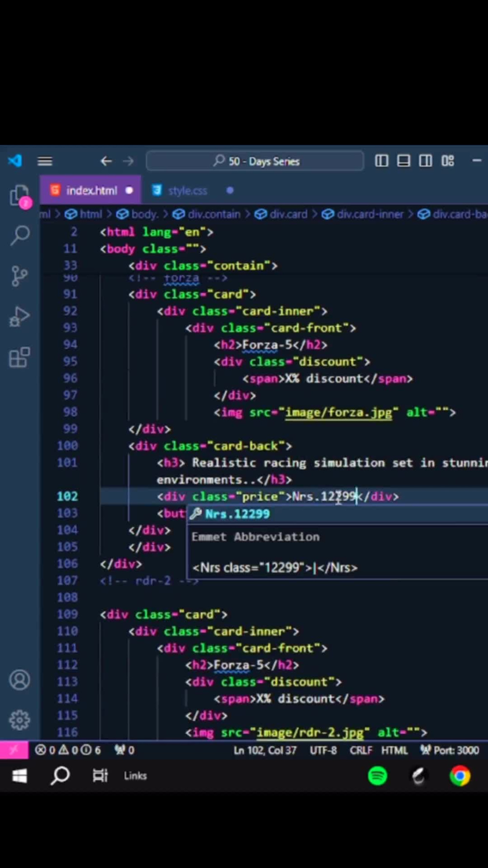The height and width of the screenshot is (868, 488).
Task: Click 'Ln 102, Col 37' status entry
Action: click(x=264, y=750)
